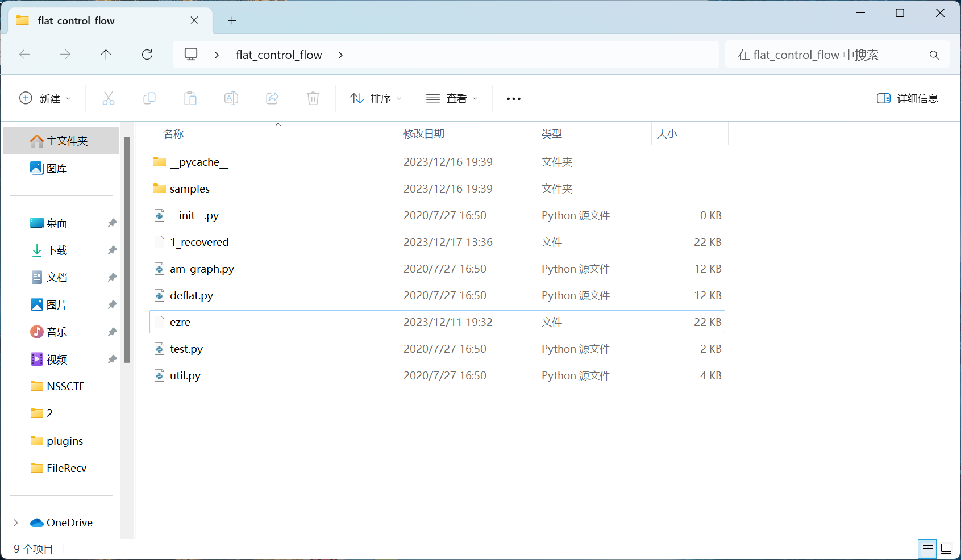Go forward with the right arrow
This screenshot has height=560, width=961.
[65, 55]
